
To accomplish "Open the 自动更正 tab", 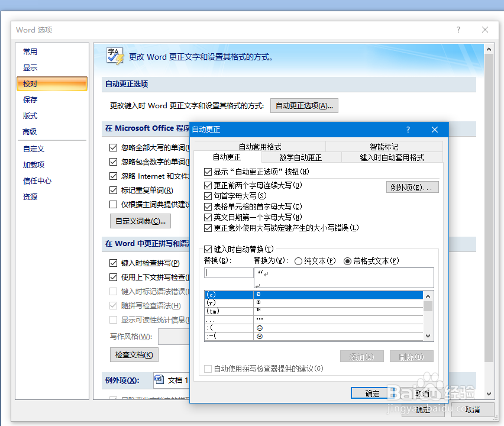I will (x=227, y=157).
